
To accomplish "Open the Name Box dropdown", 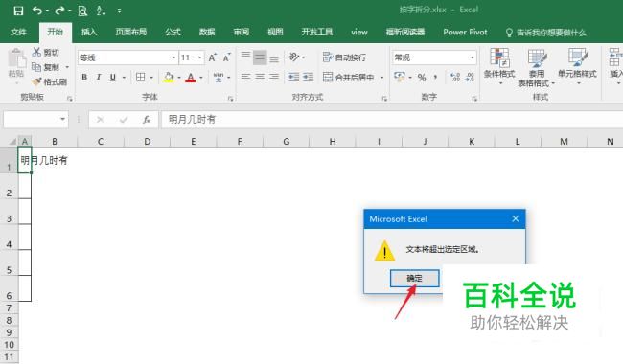I will 62,119.
